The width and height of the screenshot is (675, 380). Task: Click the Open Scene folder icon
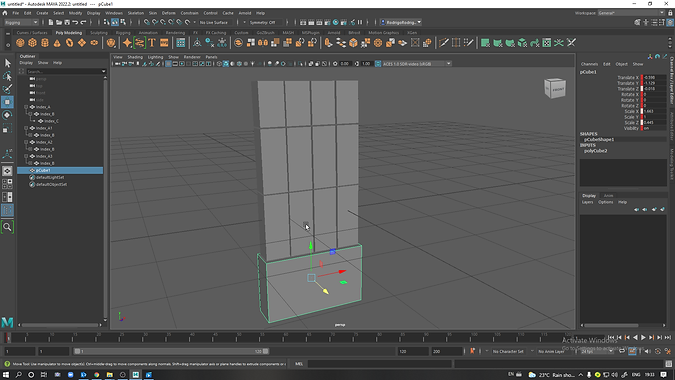(59, 22)
